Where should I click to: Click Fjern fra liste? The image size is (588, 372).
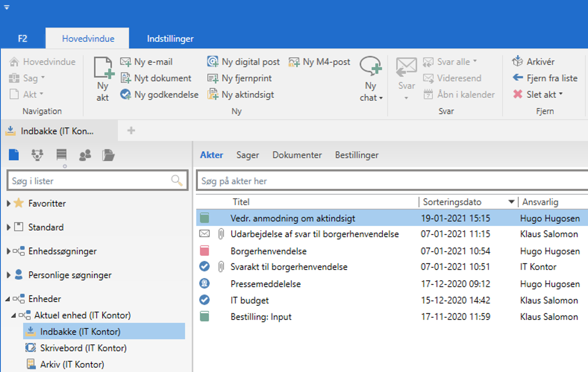pos(545,78)
